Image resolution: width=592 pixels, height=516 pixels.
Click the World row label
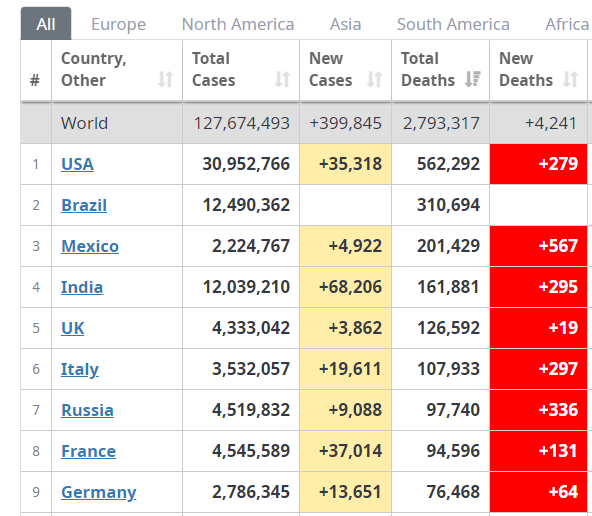pyautogui.click(x=85, y=123)
